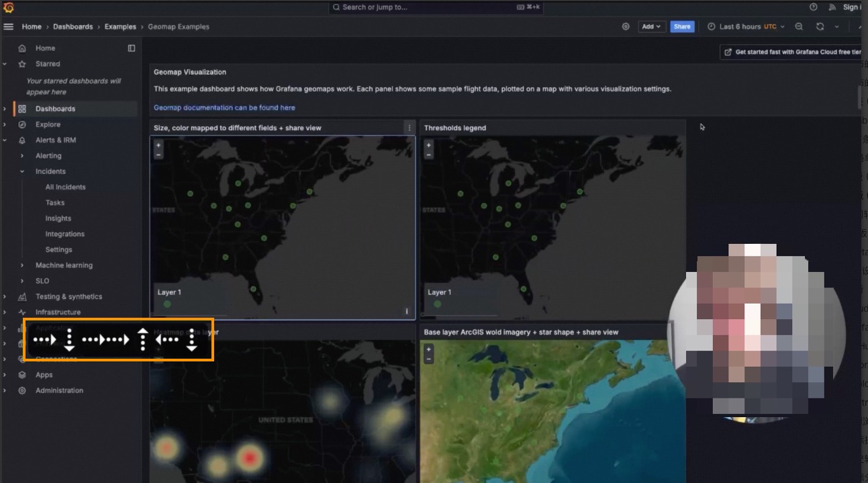This screenshot has width=868, height=483.
Task: Expand the Alerting submenu chevron
Action: (22, 156)
